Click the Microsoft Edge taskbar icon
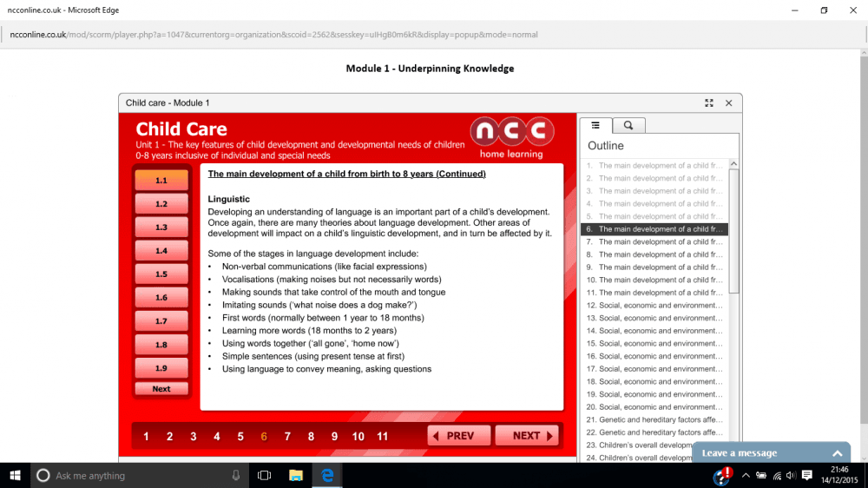 point(327,476)
